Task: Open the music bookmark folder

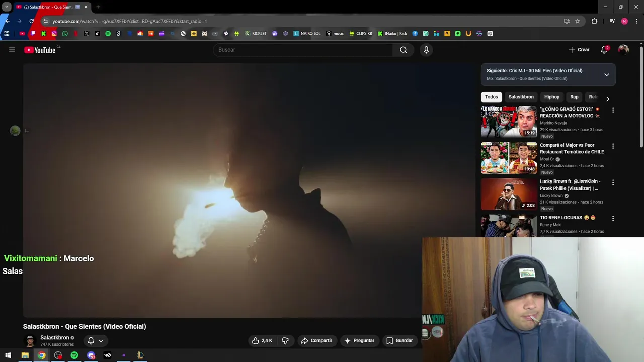Action: tap(335, 34)
